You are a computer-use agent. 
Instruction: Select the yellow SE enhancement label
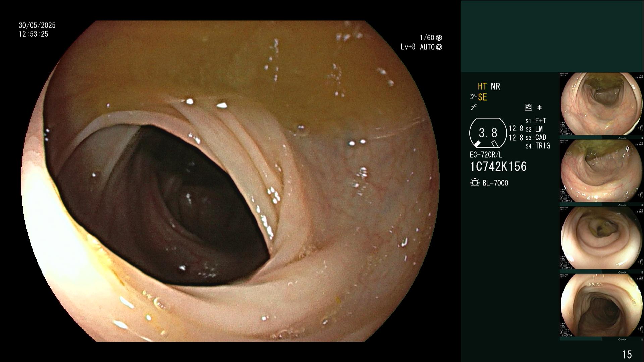(482, 97)
